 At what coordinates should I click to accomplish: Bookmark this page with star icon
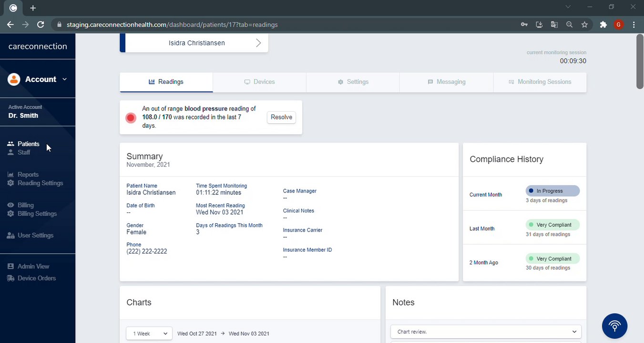point(584,24)
